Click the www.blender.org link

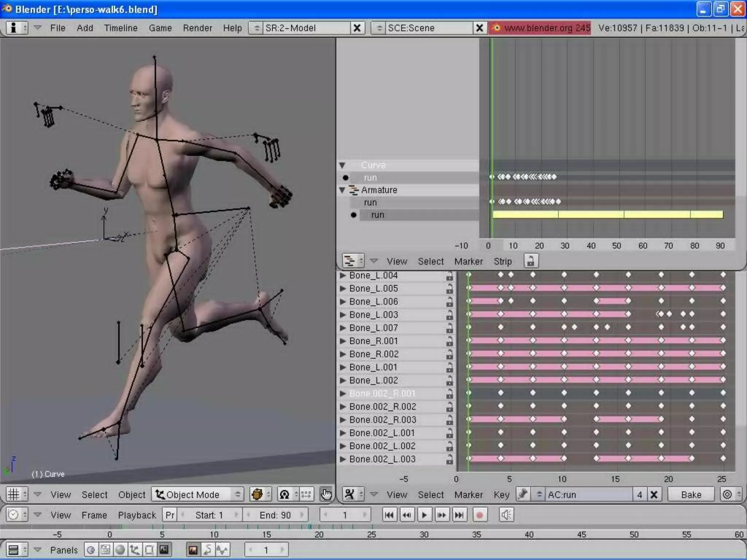[x=540, y=28]
